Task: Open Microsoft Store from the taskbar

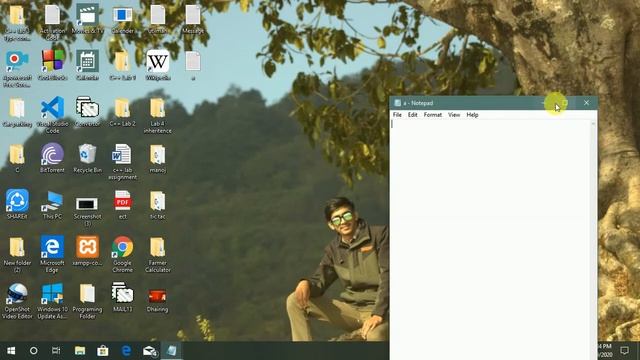Action: [102, 351]
